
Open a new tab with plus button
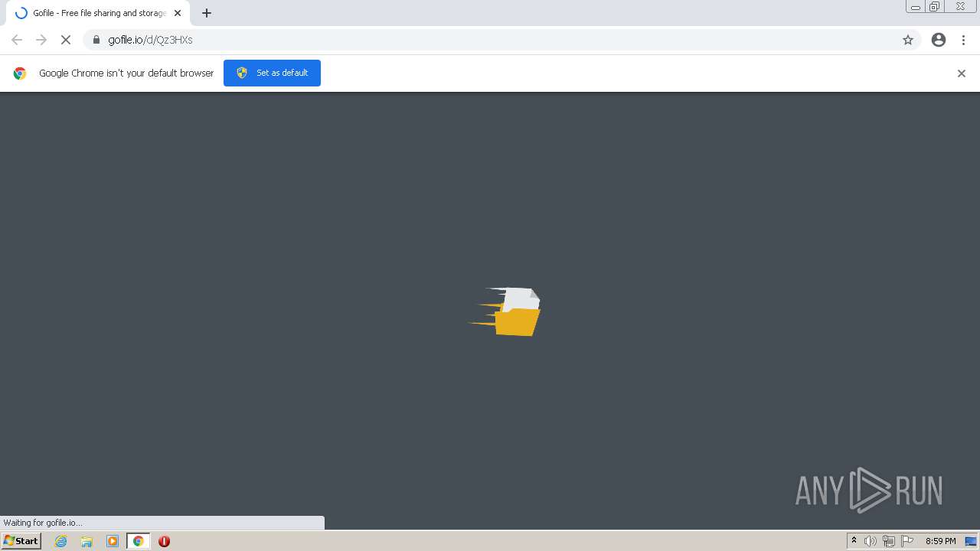click(x=207, y=13)
